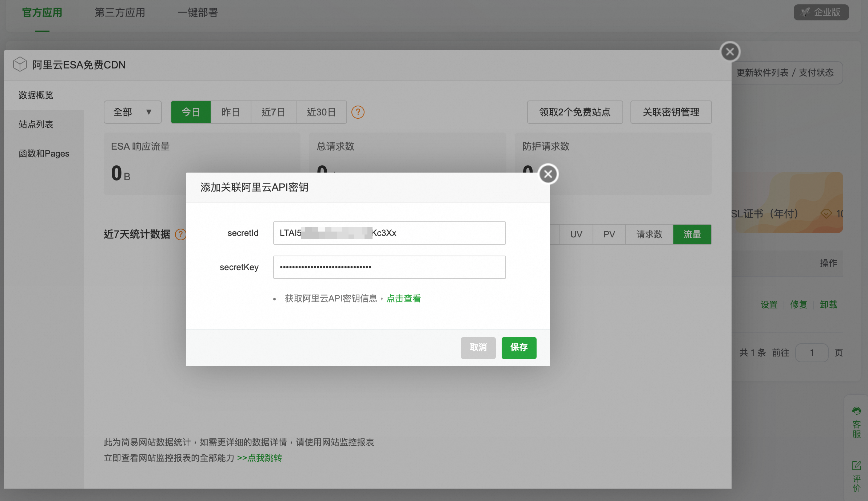Switch to 第三方应用 tab
The width and height of the screenshot is (868, 501).
coord(120,13)
